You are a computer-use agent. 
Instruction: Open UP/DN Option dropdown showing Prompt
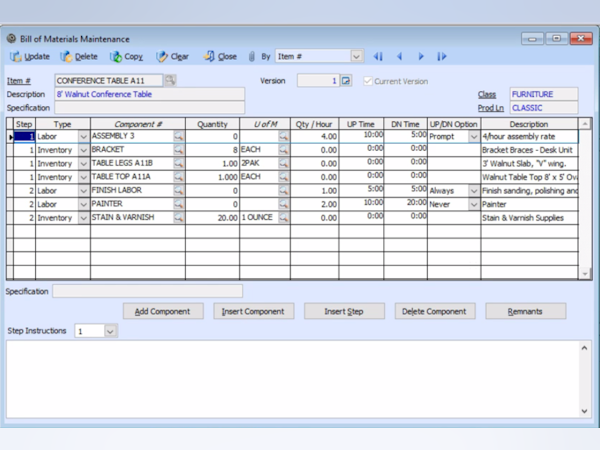(474, 136)
